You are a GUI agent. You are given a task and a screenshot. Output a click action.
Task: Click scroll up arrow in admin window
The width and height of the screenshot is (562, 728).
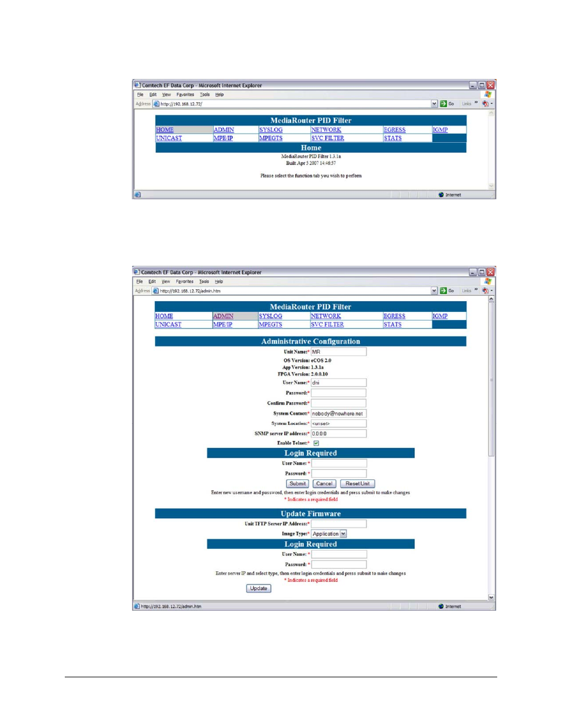491,299
